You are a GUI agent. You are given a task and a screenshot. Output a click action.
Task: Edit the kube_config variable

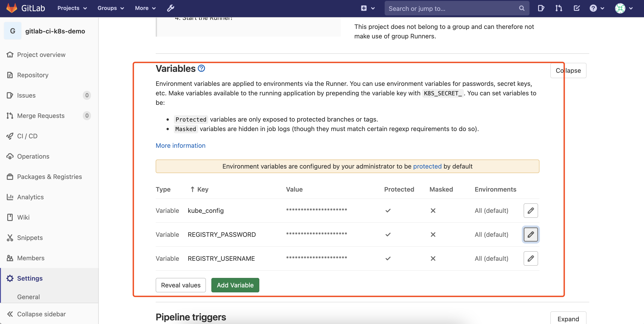coord(530,210)
